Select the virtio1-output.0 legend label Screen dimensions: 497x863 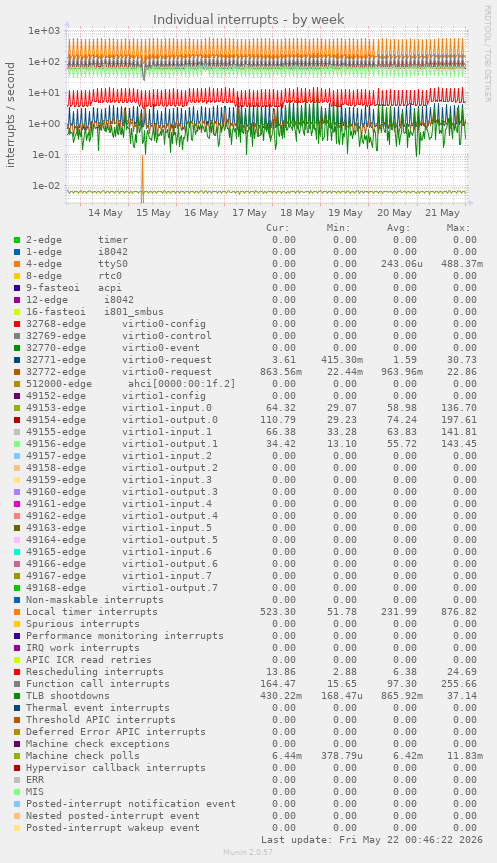pyautogui.click(x=170, y=420)
